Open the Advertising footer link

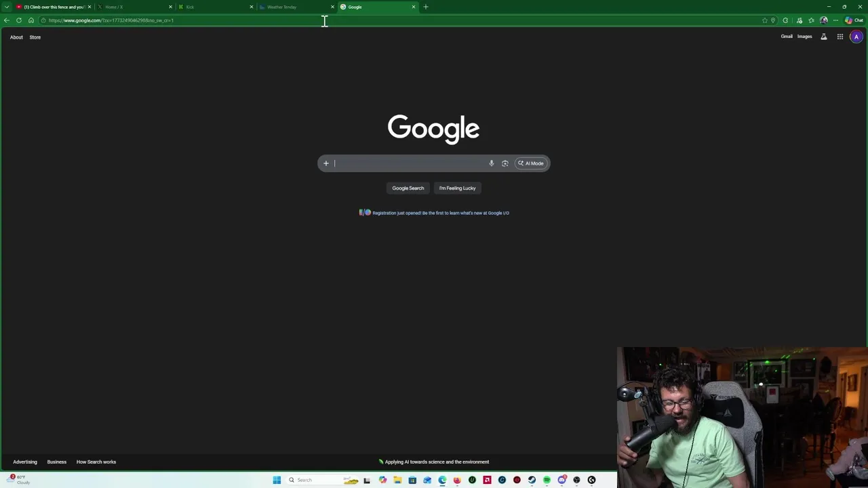point(25,462)
